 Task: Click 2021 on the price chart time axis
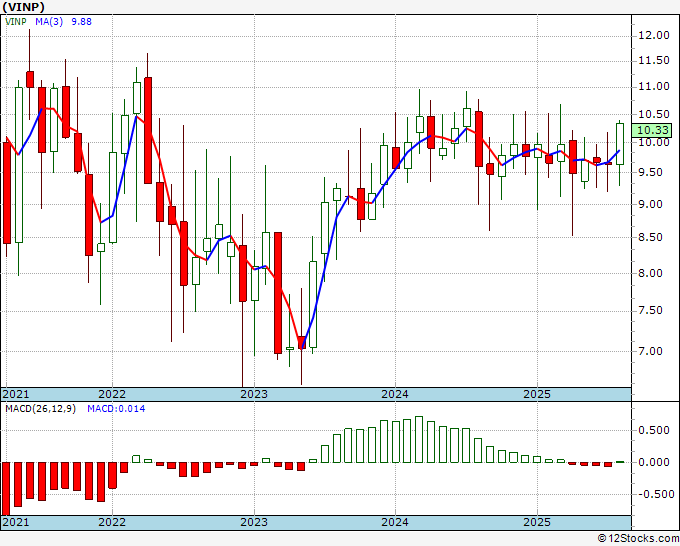pyautogui.click(x=16, y=394)
